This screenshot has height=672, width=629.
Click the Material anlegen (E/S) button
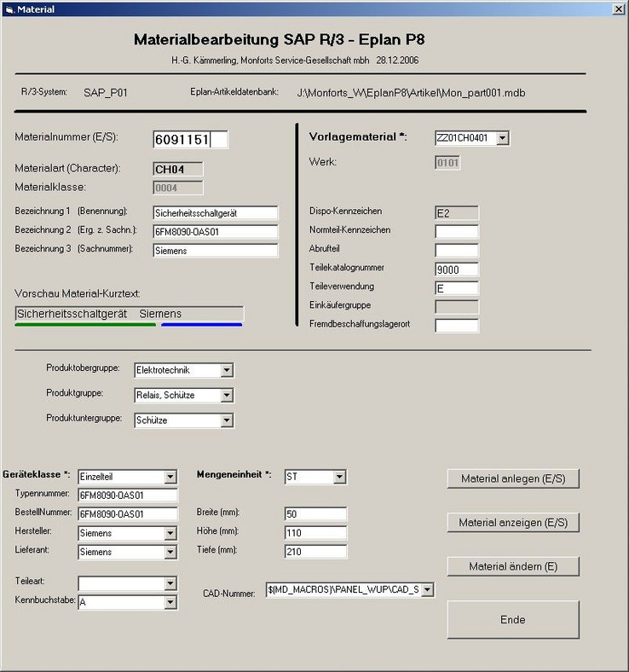coord(512,478)
